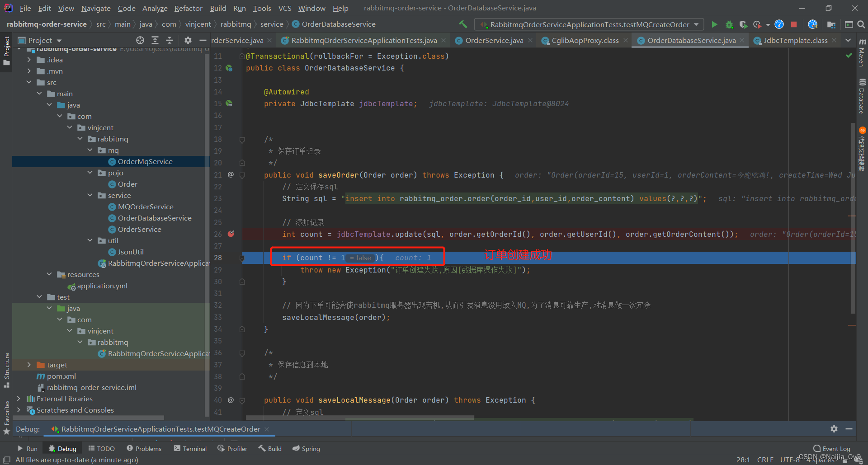
Task: Click the CRLF line separator in status bar
Action: point(765,460)
